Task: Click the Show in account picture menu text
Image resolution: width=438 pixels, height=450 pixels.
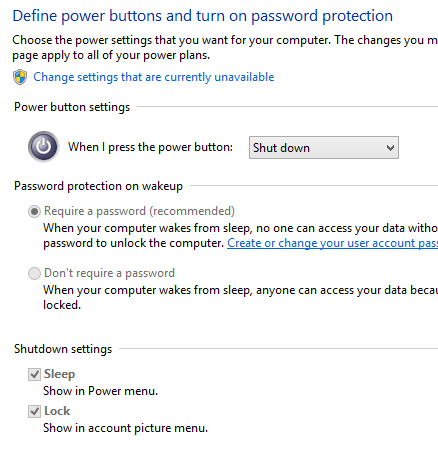Action: pyautogui.click(x=125, y=428)
